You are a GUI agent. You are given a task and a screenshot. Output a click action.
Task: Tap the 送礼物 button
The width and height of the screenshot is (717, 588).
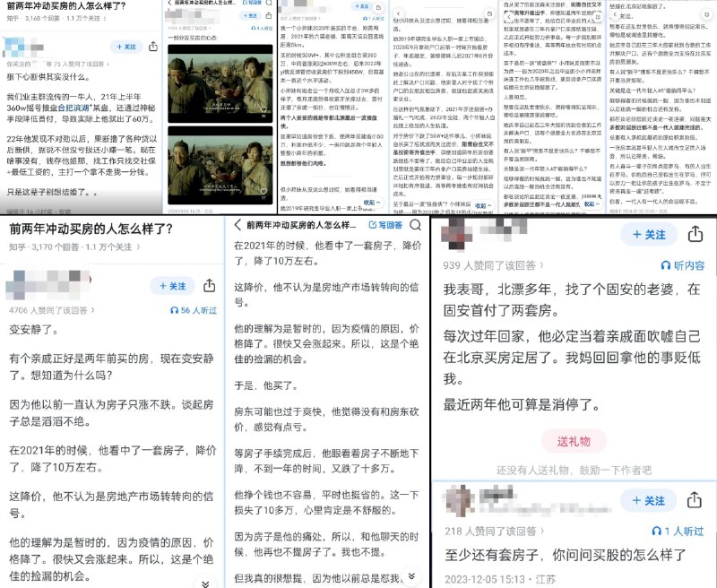(574, 441)
